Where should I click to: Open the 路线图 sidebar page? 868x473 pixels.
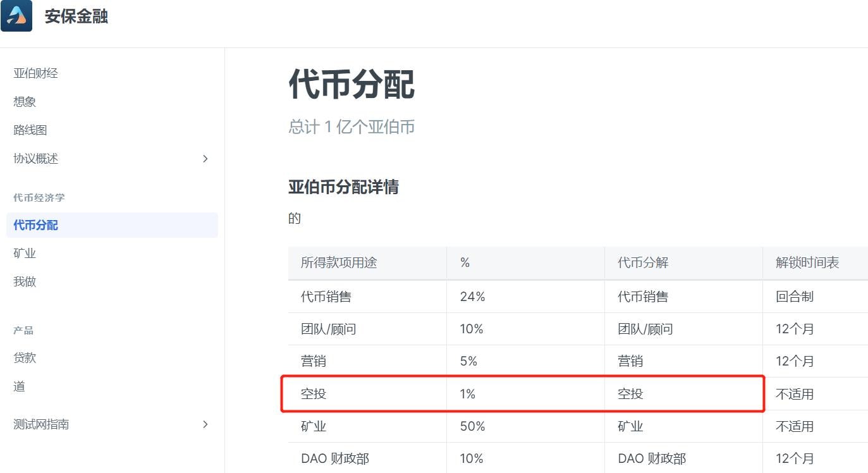coord(30,130)
